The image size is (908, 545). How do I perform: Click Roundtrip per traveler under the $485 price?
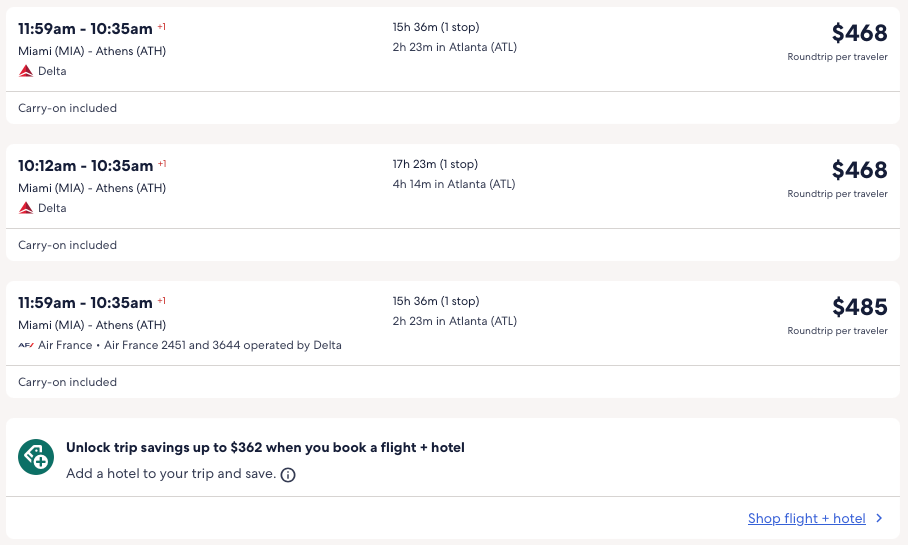[x=837, y=331]
